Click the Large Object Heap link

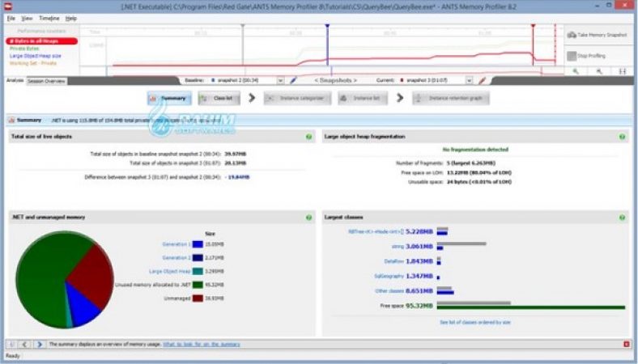pos(170,271)
